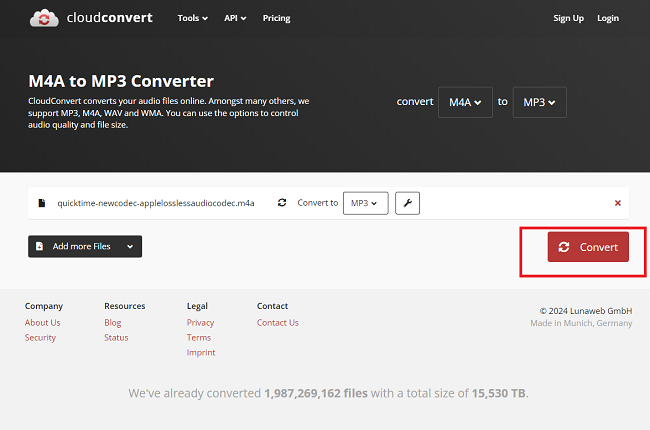
Task: Expand the Add more Files dropdown arrow
Action: coord(130,246)
